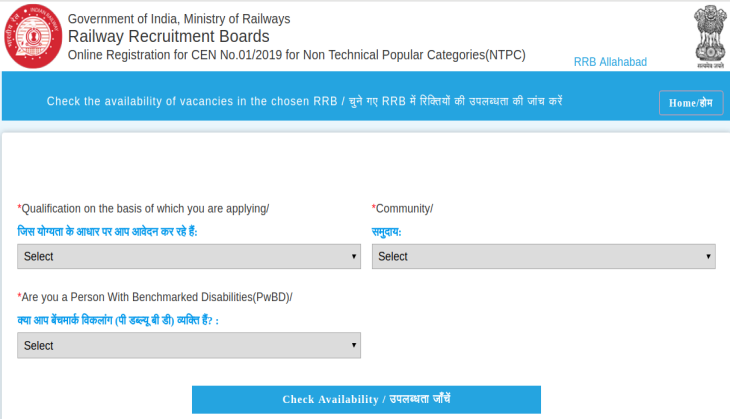The width and height of the screenshot is (730, 419).
Task: Click the Qualification dropdown arrow
Action: click(354, 257)
